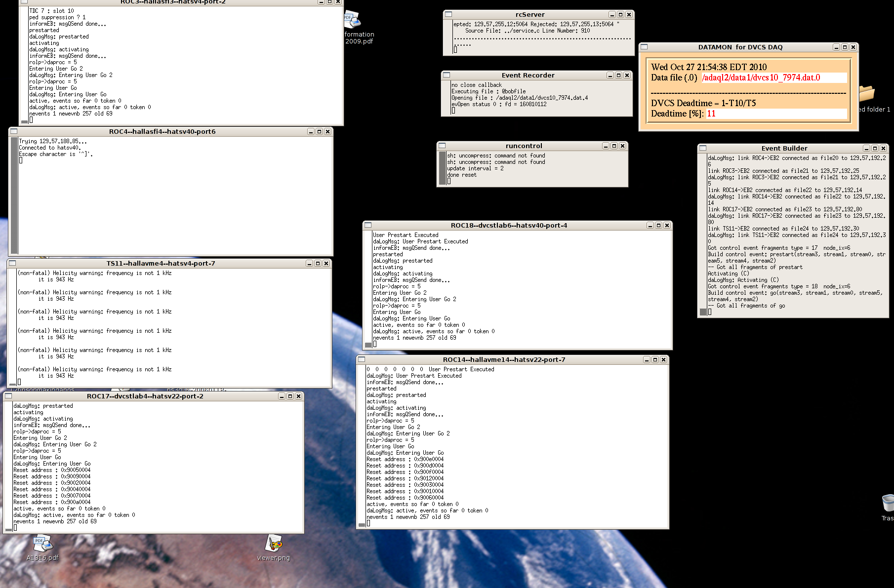Click the date line Wed Oct 27 21:54:38
The image size is (894, 588).
[x=709, y=67]
